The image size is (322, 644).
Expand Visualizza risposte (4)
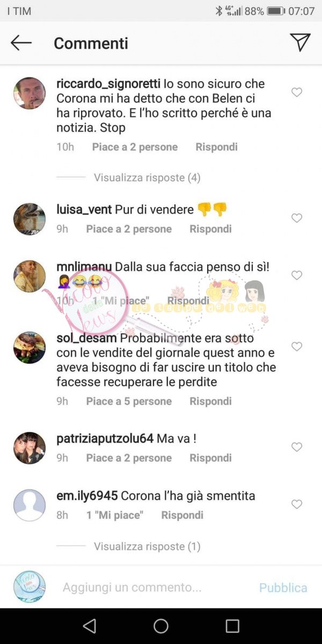coord(147,178)
